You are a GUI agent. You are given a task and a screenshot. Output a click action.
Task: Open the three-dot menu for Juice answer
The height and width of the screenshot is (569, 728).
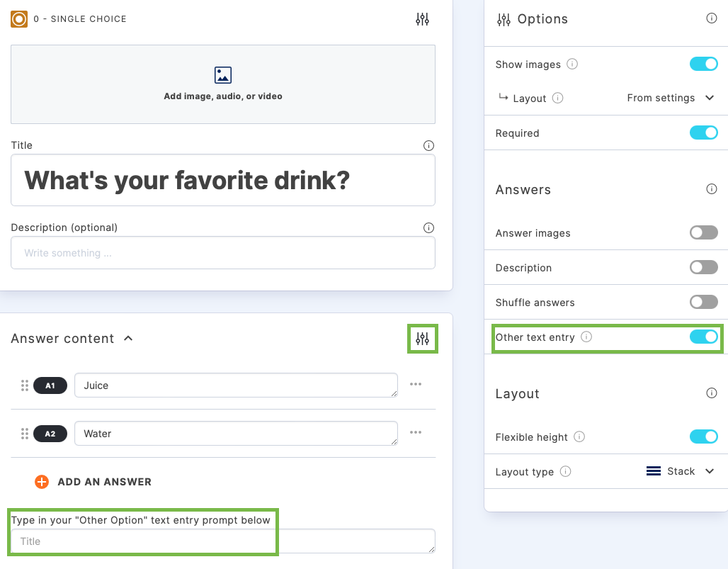coord(416,385)
